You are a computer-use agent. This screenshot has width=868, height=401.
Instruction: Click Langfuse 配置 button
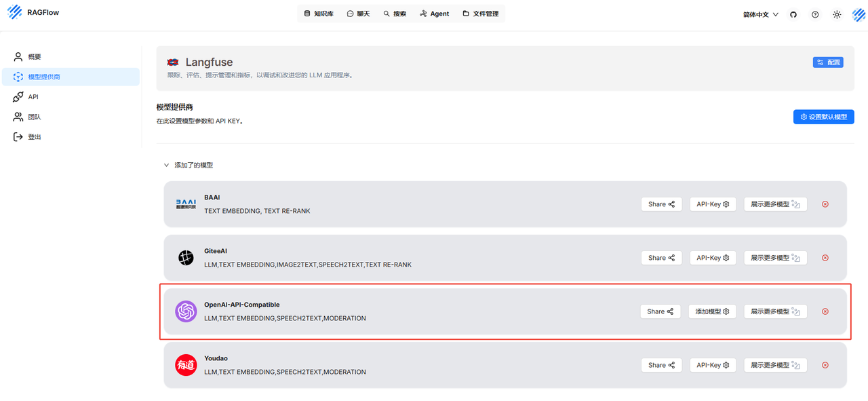(828, 62)
